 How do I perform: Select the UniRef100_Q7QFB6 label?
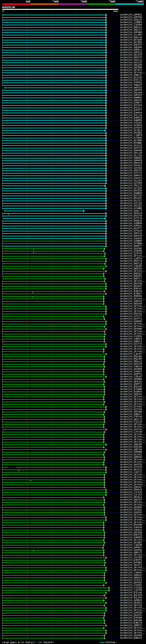click(x=131, y=251)
